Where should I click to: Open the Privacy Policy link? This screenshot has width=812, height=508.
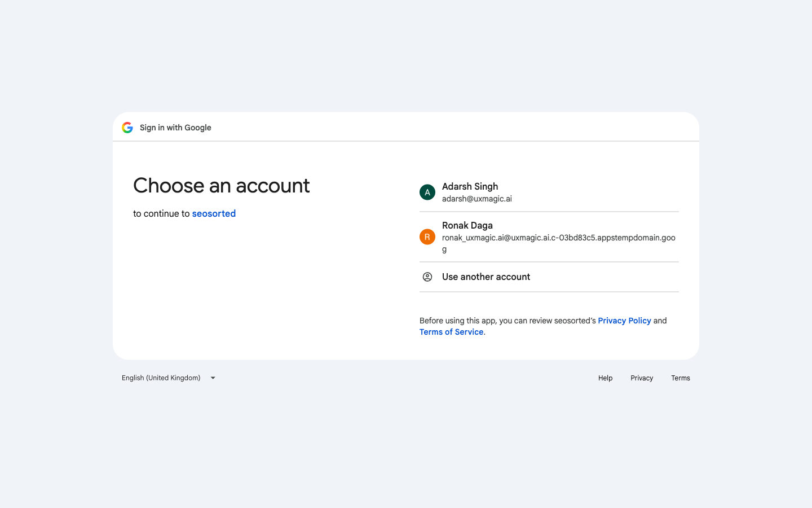[x=624, y=321]
